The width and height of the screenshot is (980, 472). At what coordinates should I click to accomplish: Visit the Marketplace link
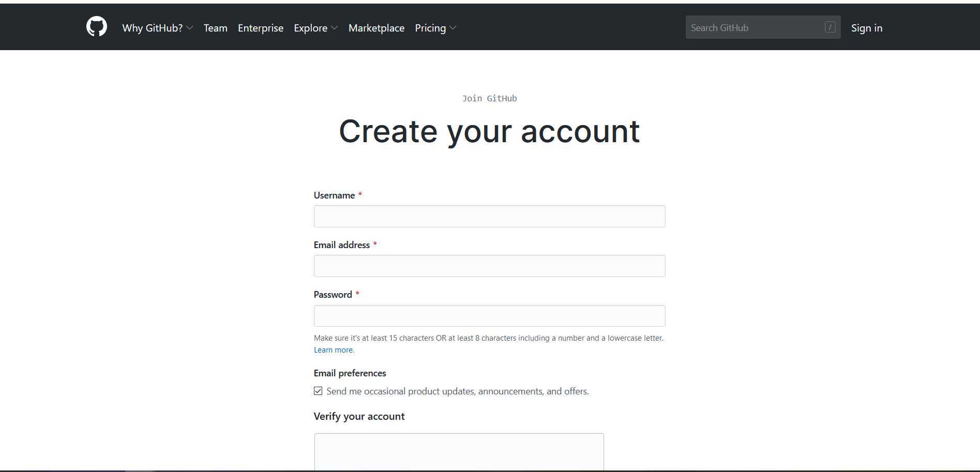tap(376, 28)
